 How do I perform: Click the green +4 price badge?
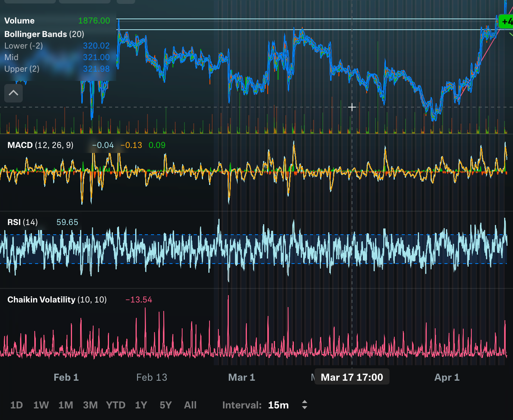[x=507, y=22]
